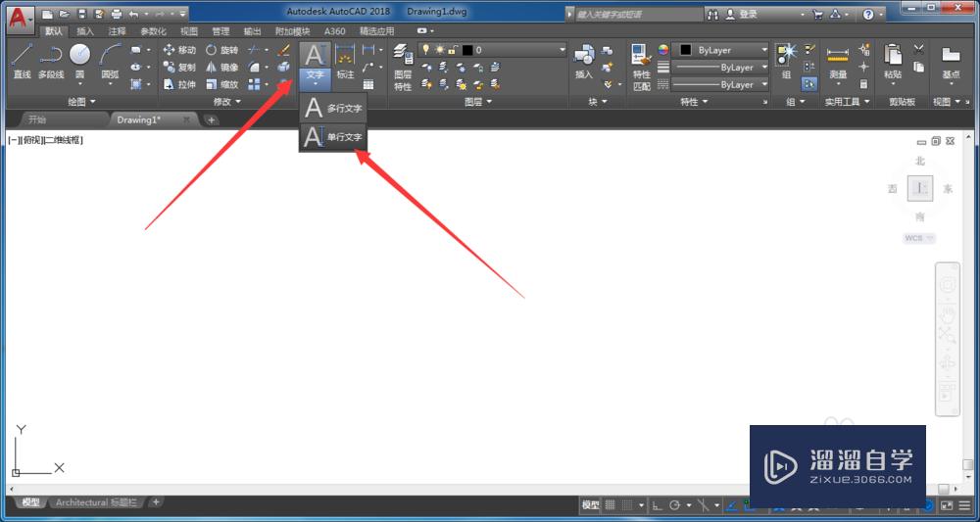Click the Erase eraser icon
Viewport: 980px width, 522px height.
point(284,50)
